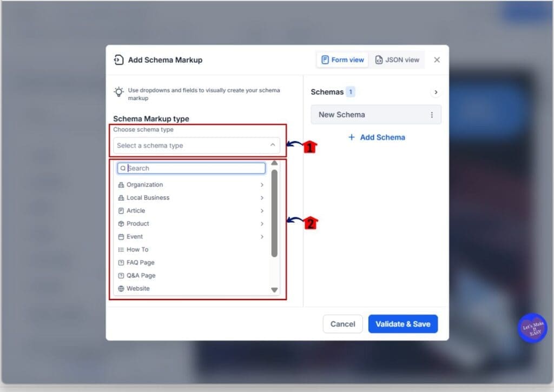
Task: Click the Local Business building icon
Action: pyautogui.click(x=120, y=197)
